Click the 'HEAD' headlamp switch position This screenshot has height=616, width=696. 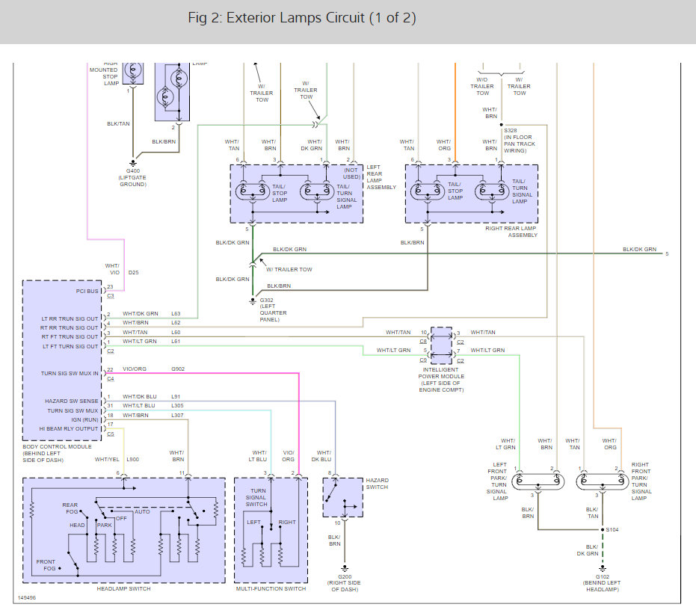coord(77,525)
